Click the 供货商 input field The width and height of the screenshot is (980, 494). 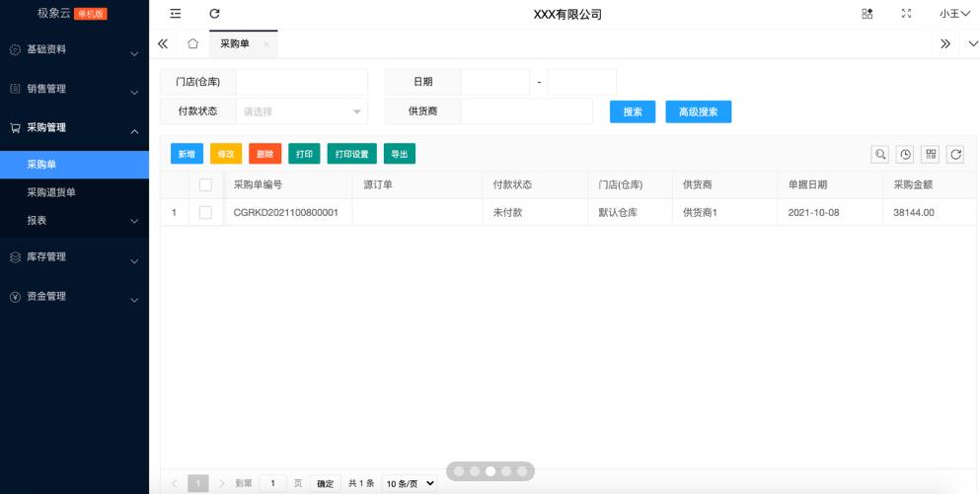pyautogui.click(x=526, y=111)
